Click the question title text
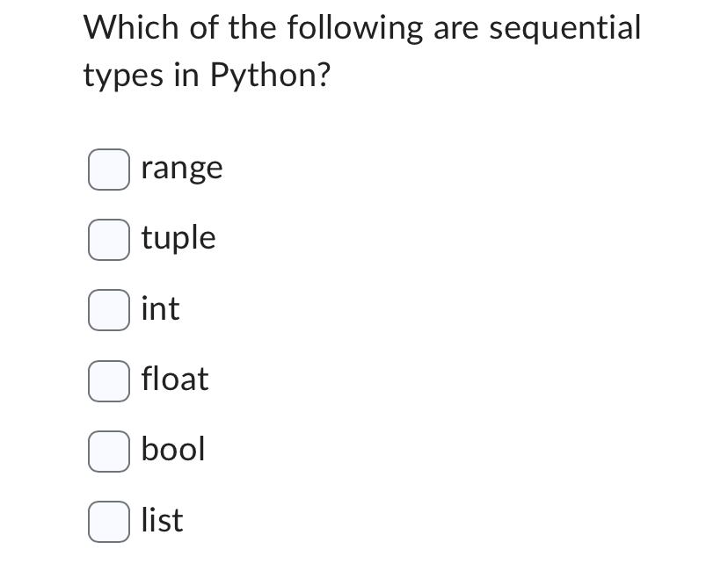The width and height of the screenshot is (728, 571). pyautogui.click(x=361, y=51)
